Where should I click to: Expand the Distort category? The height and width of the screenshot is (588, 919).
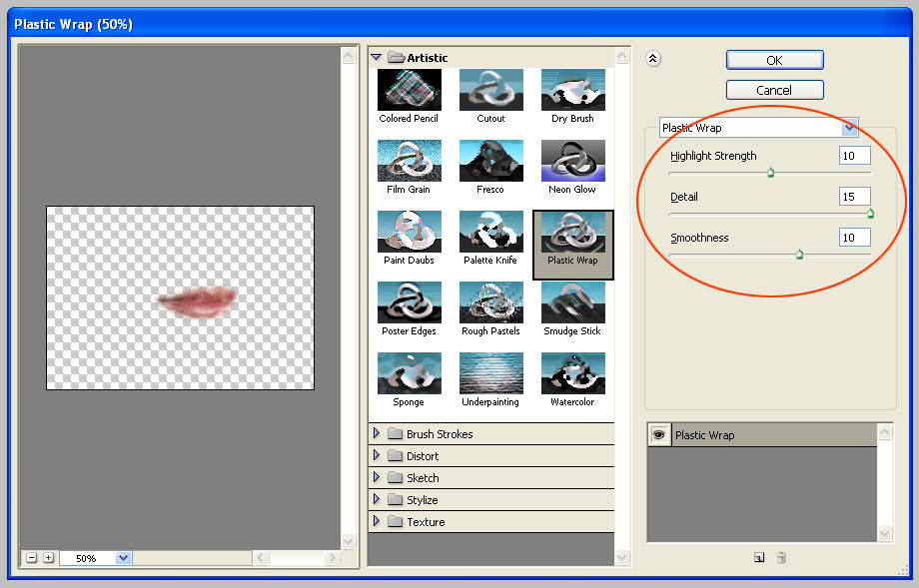(377, 455)
